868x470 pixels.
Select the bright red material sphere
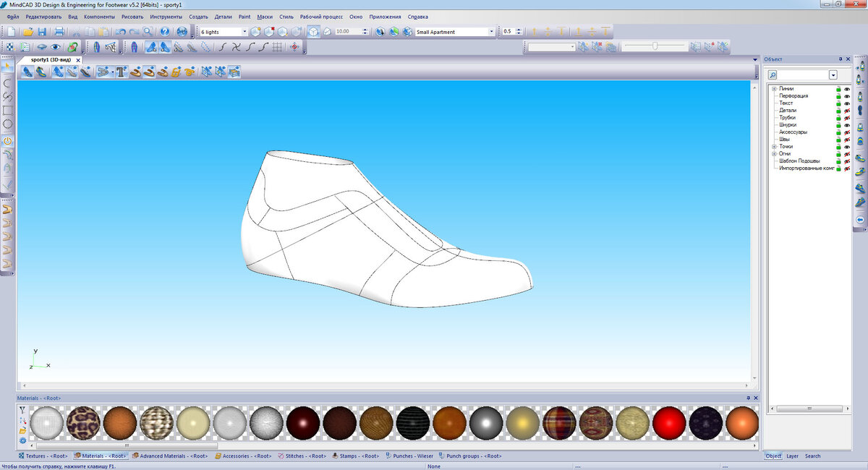[670, 423]
